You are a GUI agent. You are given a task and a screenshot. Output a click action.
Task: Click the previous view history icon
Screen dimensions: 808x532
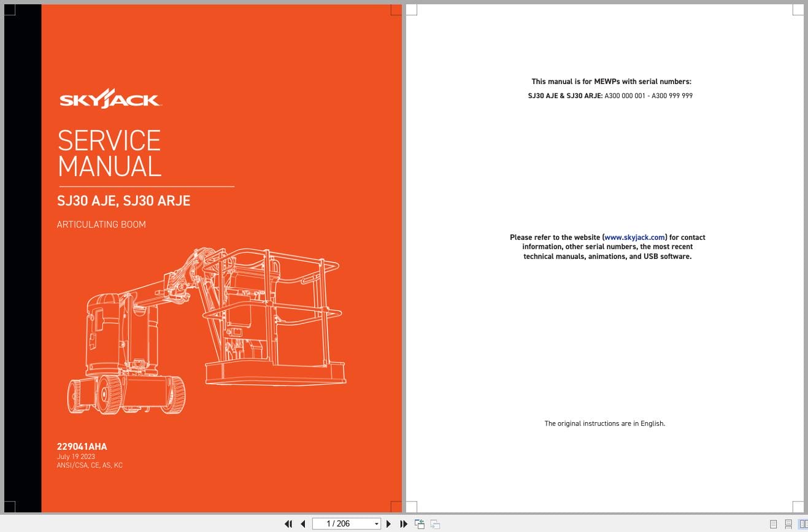click(420, 524)
